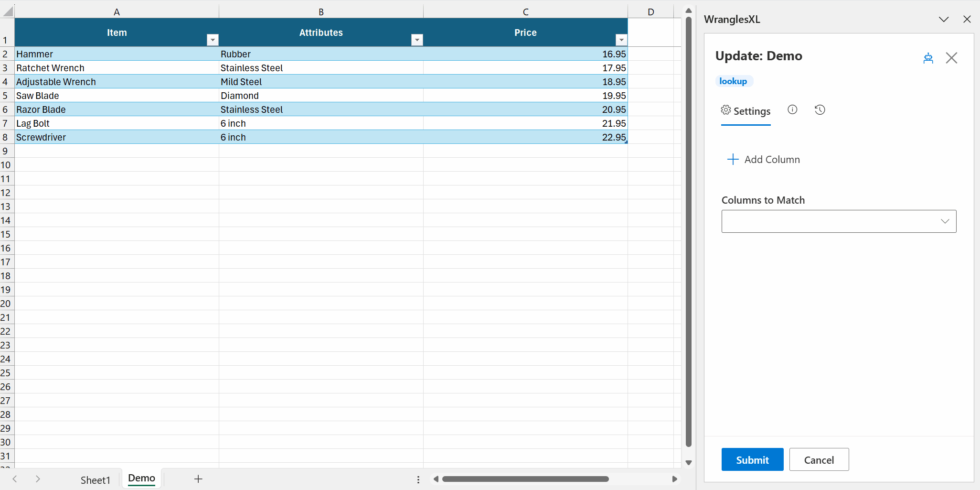
Task: Open the info tab icon
Action: 792,110
